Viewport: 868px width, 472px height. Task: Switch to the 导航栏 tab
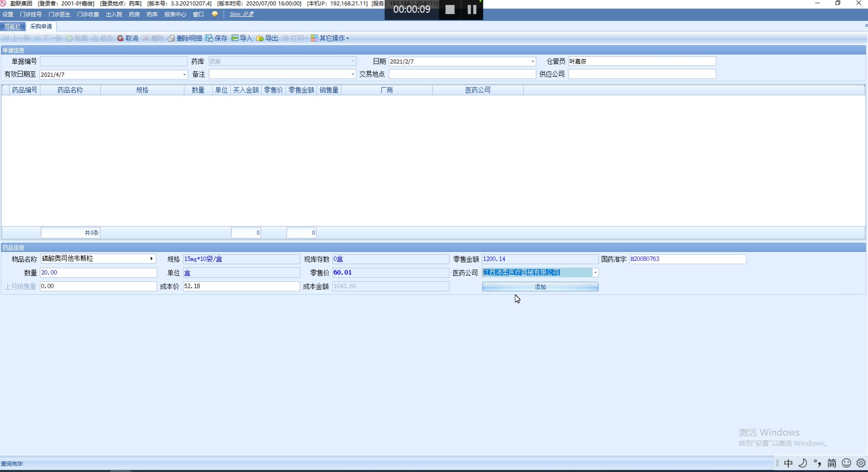tap(13, 27)
